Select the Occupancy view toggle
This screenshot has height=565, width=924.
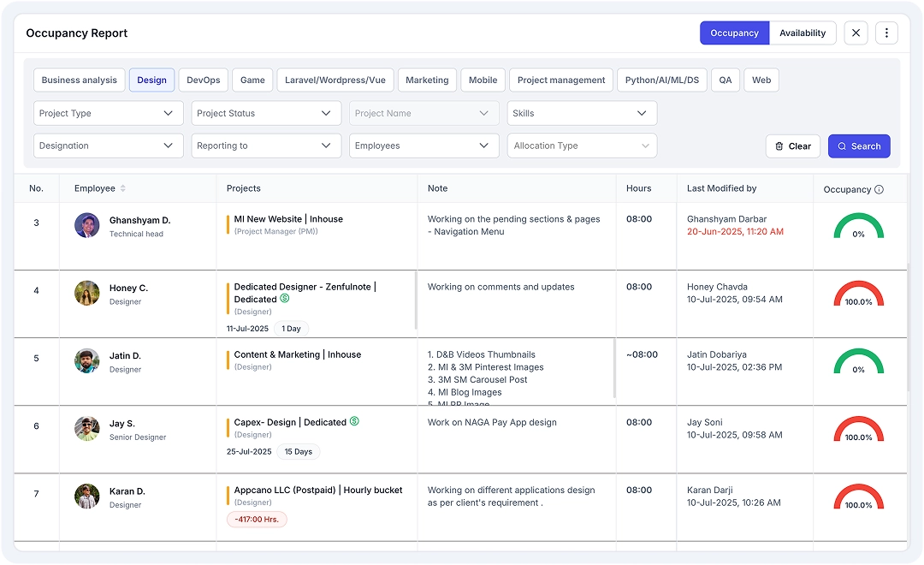(x=734, y=33)
